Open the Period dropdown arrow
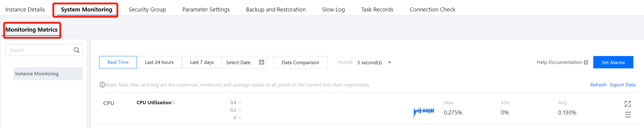Viewport: 644px width, 128px height. point(390,62)
